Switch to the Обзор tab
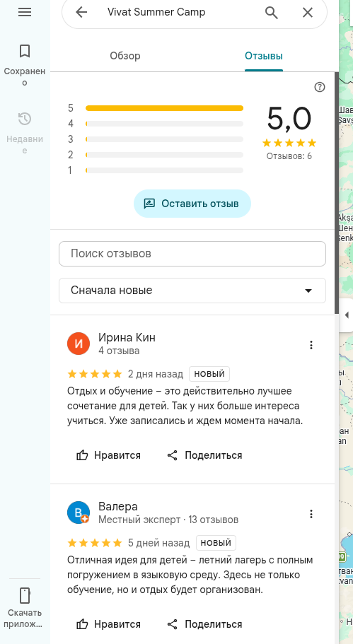 pyautogui.click(x=125, y=56)
